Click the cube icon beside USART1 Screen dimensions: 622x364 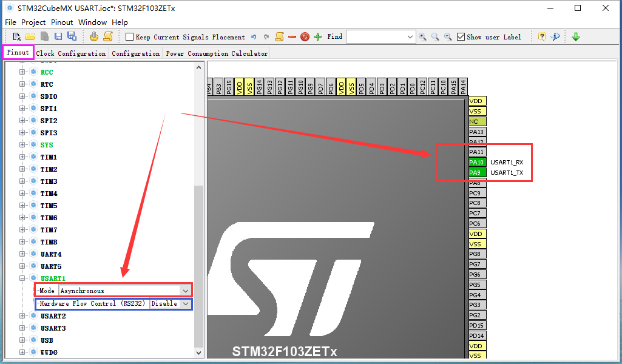pos(34,278)
